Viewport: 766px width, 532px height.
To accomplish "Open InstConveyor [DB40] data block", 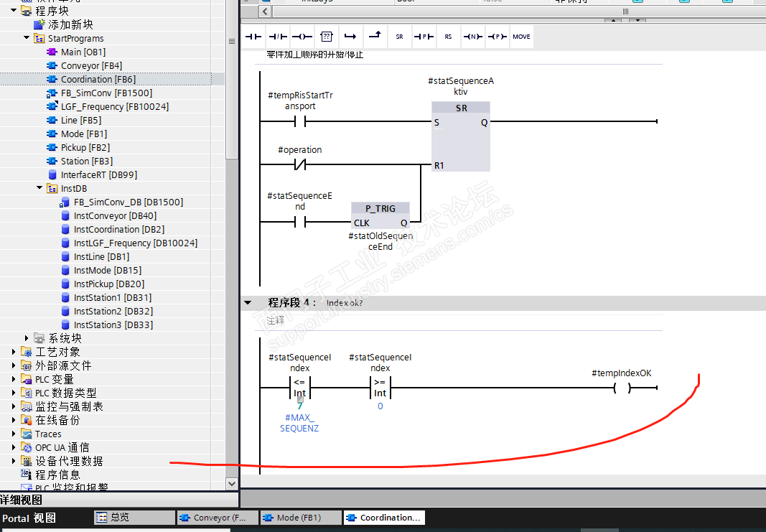I will tap(116, 216).
